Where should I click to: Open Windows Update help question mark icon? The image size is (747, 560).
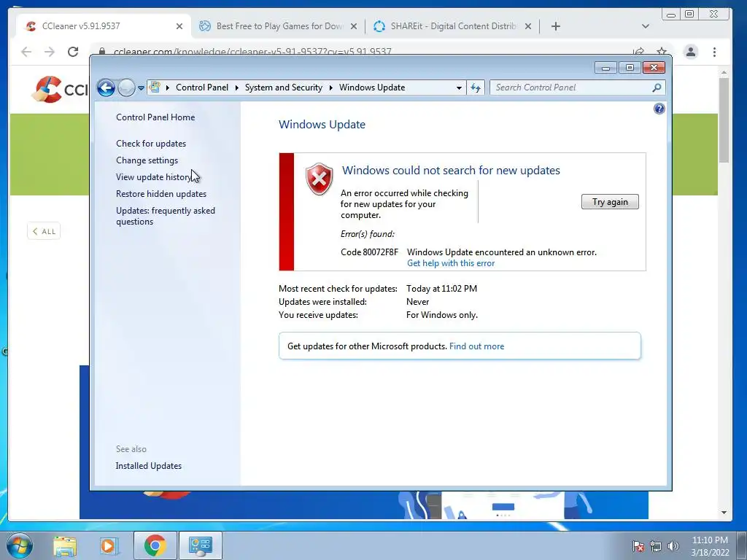pyautogui.click(x=659, y=109)
